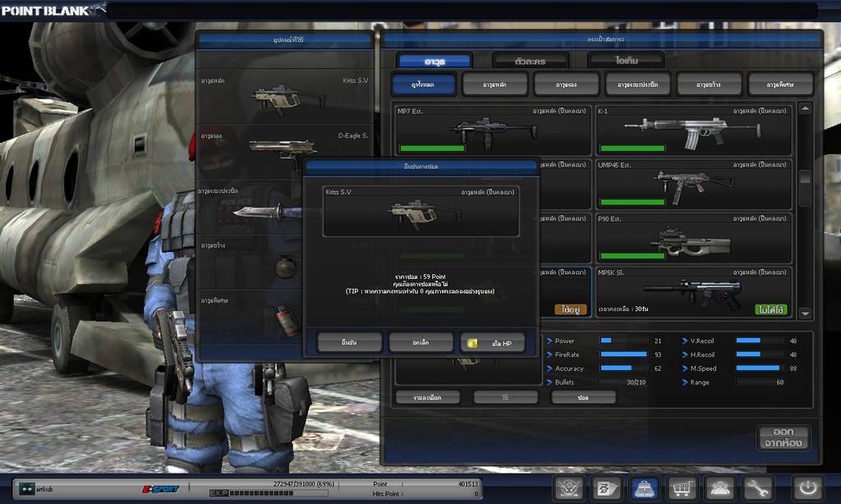Open the mission cards icon
Image resolution: width=841 pixels, height=504 pixels.
(606, 488)
